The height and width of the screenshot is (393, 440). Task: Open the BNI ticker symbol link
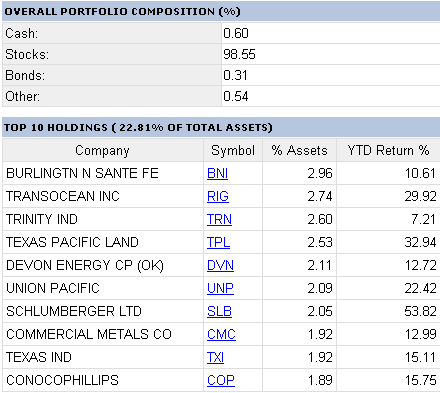217,174
